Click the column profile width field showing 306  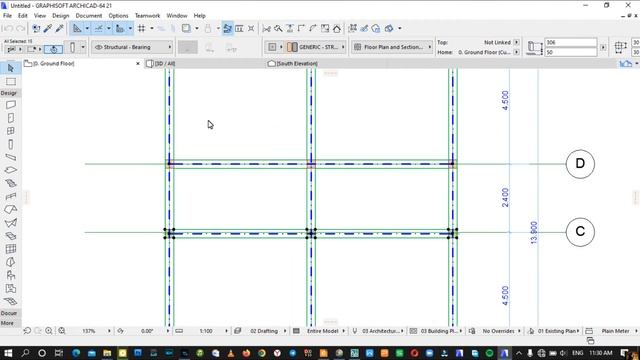coord(570,42)
